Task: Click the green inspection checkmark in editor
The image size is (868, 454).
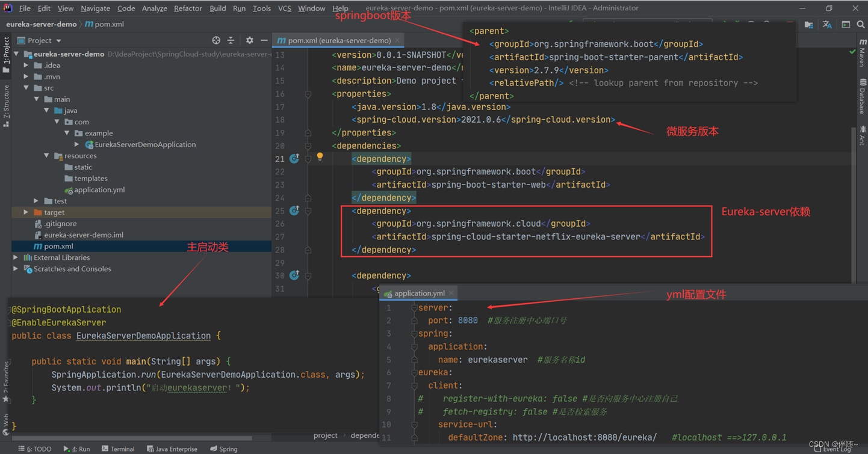Action: (x=852, y=52)
